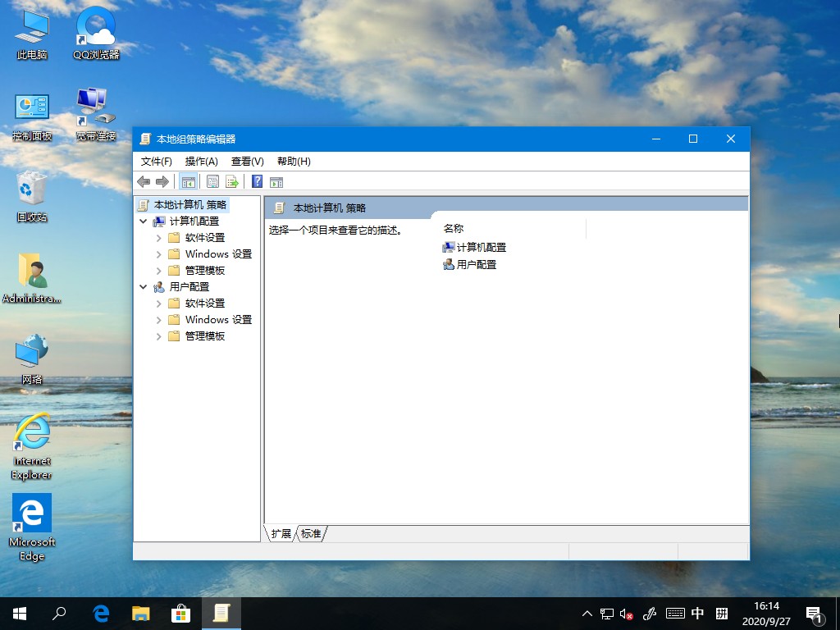Open the notification center showing 1 alert
Viewport: 840px width, 630px height.
815,614
